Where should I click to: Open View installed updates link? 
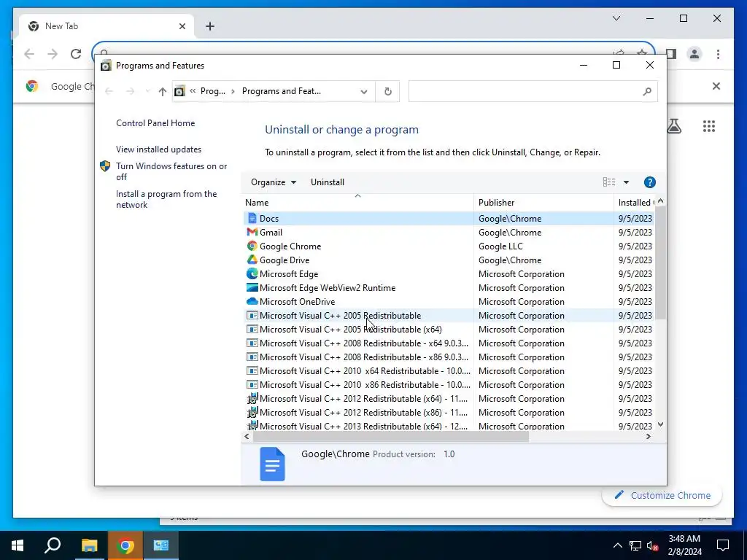[158, 149]
